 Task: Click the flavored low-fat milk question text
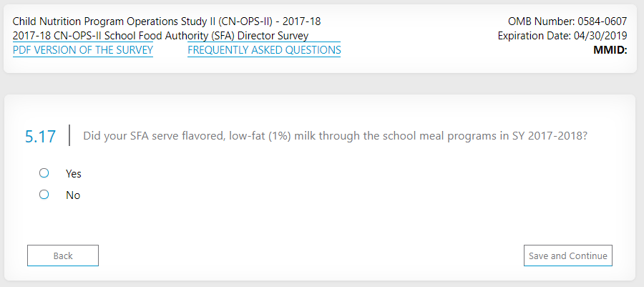pos(336,136)
